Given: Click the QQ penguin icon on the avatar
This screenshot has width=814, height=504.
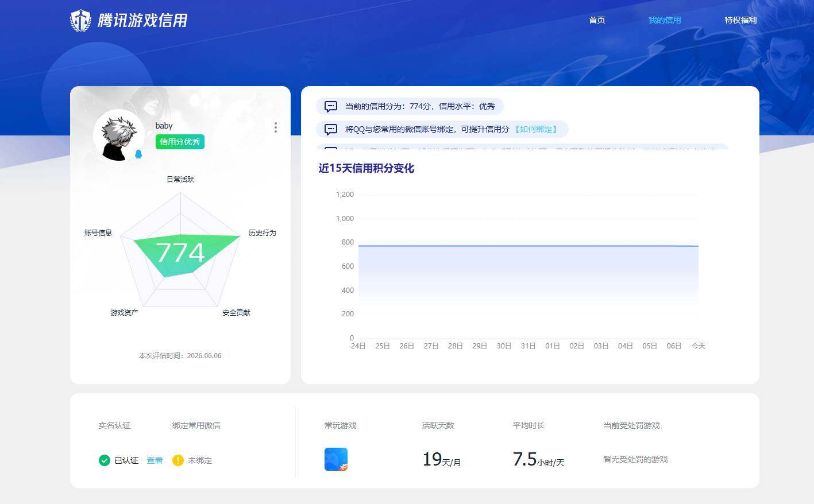Looking at the screenshot, I should point(138,154).
